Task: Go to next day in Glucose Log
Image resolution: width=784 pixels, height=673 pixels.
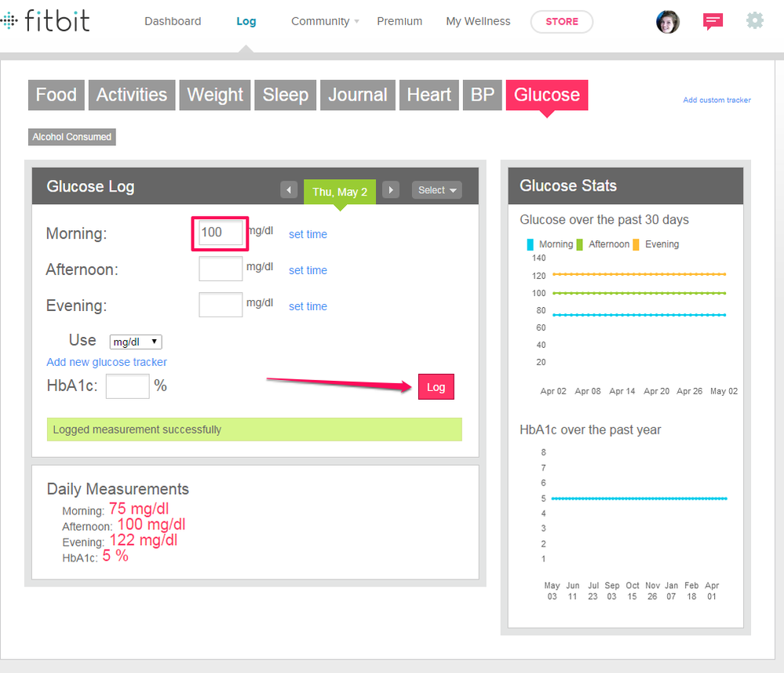Action: click(391, 190)
